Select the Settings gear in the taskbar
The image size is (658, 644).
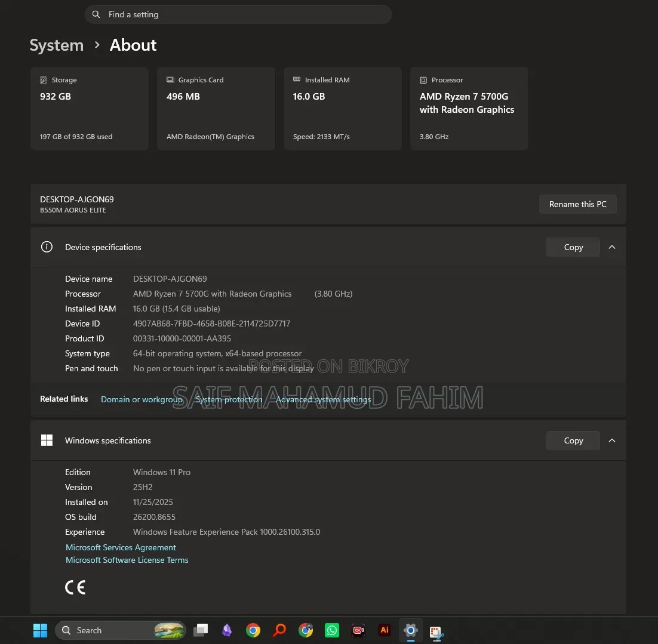click(x=410, y=630)
